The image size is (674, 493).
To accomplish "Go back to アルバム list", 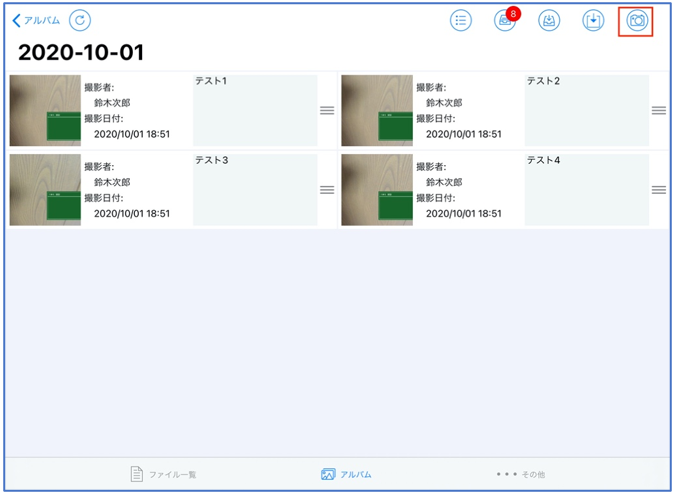I will click(x=36, y=21).
